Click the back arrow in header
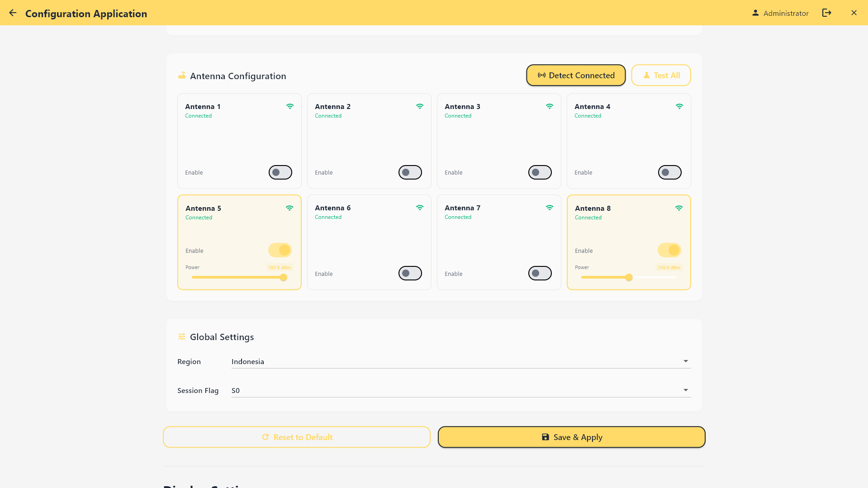This screenshot has width=868, height=488. click(13, 13)
